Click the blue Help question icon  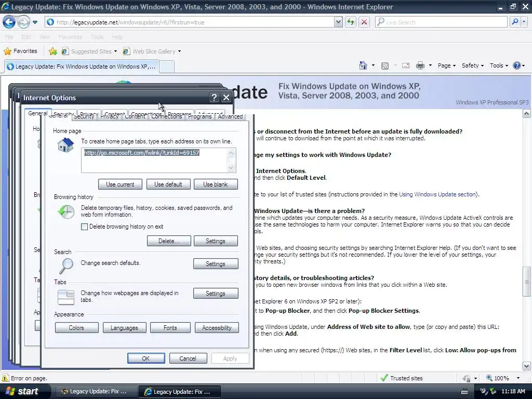517,65
